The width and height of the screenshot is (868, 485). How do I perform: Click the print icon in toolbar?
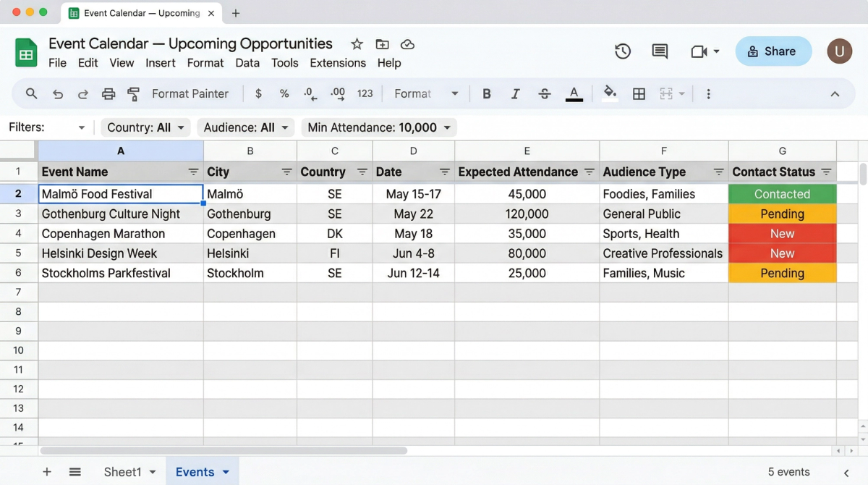point(109,93)
